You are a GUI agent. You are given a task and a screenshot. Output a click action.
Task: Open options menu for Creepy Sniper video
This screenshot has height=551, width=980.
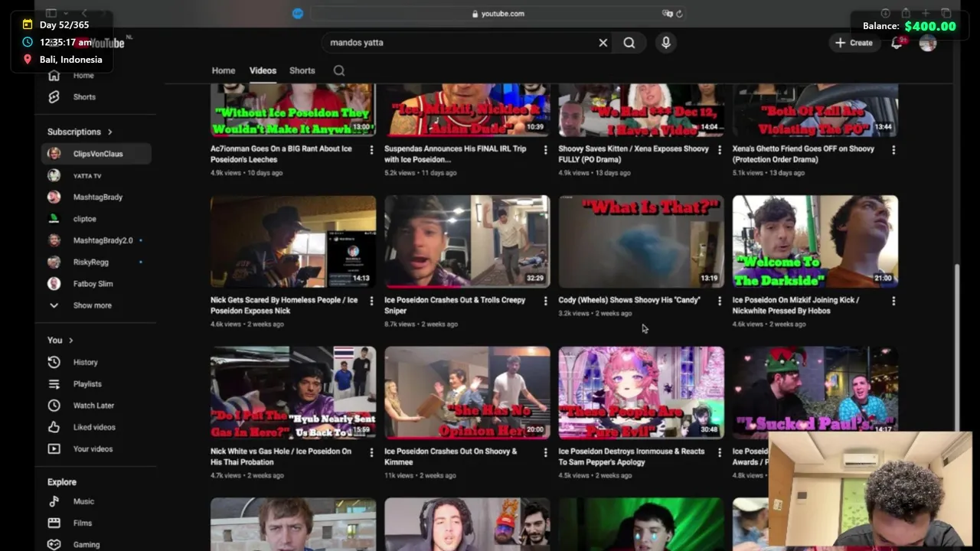pyautogui.click(x=546, y=302)
